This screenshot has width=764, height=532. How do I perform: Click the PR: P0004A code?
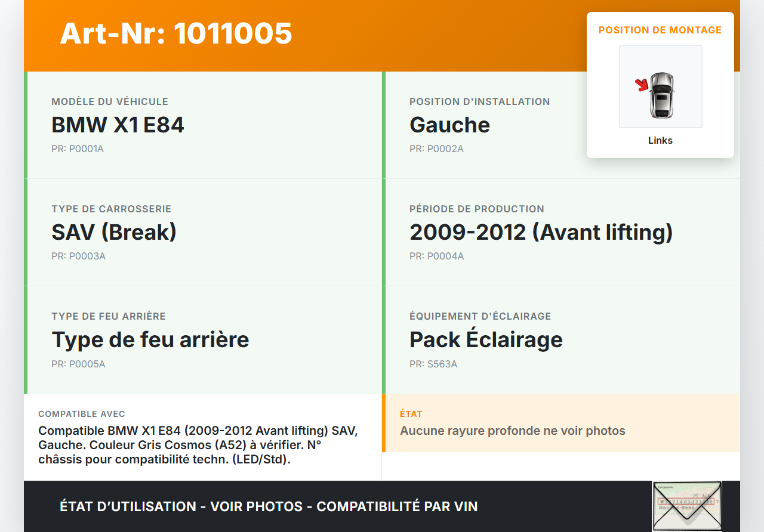click(436, 256)
